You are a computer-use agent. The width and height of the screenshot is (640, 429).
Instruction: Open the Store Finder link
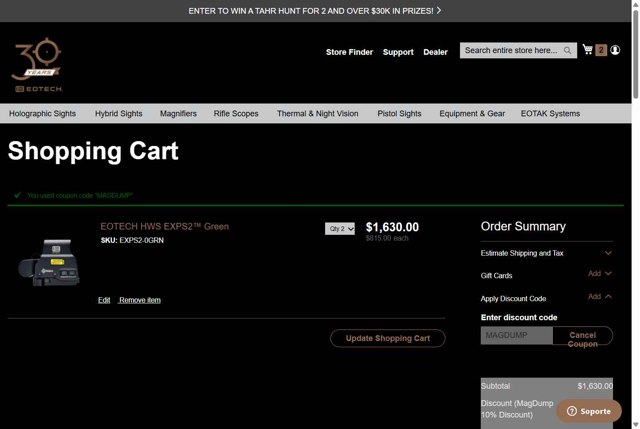(x=349, y=52)
